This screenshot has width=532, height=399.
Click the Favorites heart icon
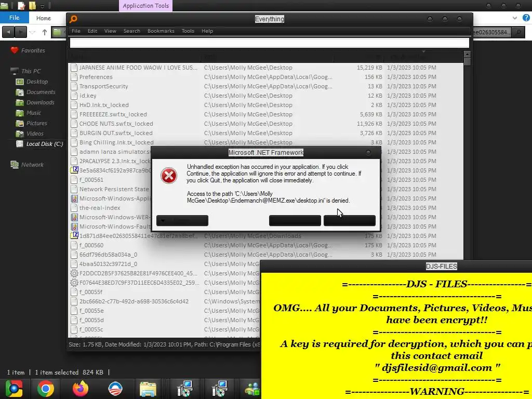[x=14, y=50]
